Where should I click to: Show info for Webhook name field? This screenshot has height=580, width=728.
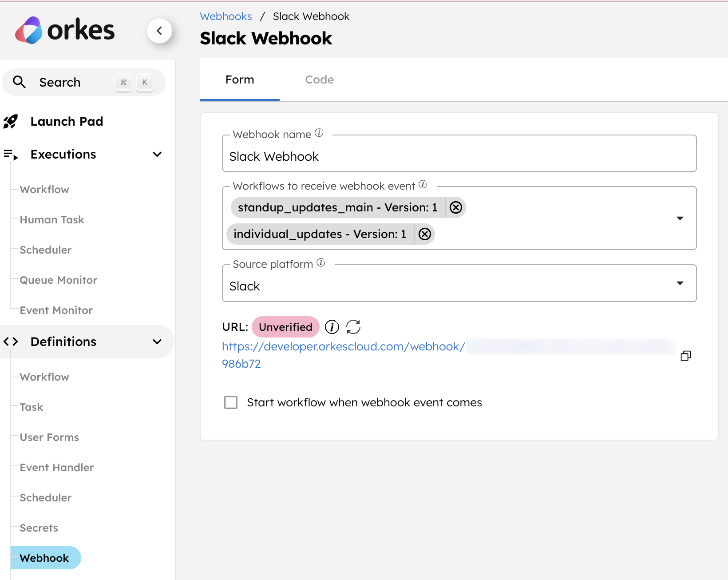(319, 133)
